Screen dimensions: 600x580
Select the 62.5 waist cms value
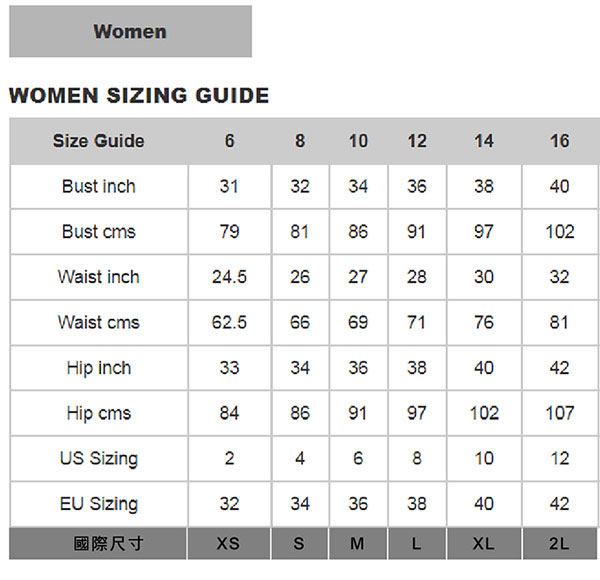[x=229, y=322]
